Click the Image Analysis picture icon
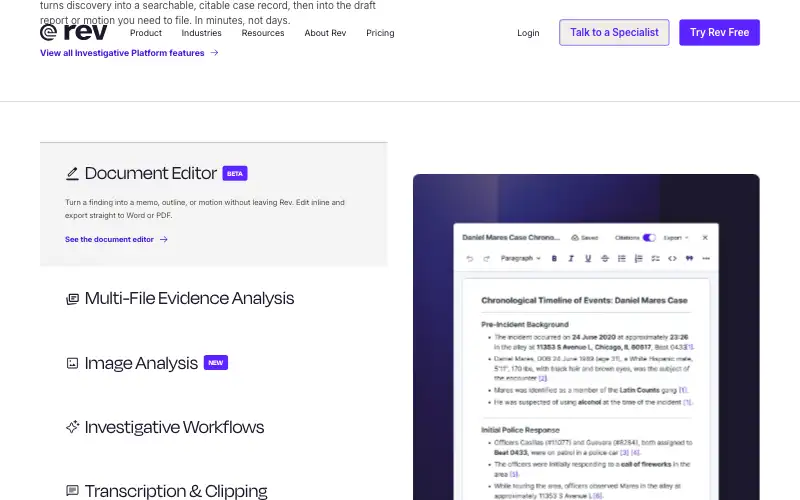 coord(72,363)
